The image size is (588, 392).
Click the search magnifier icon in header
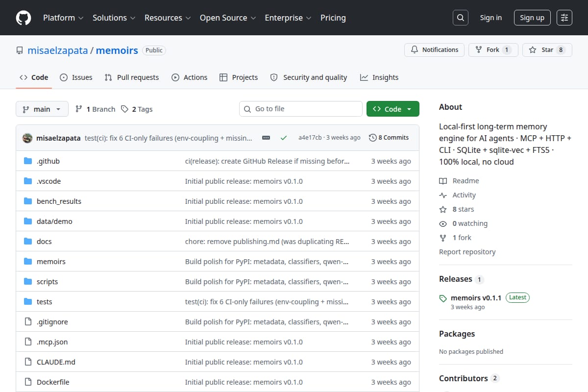pyautogui.click(x=460, y=18)
